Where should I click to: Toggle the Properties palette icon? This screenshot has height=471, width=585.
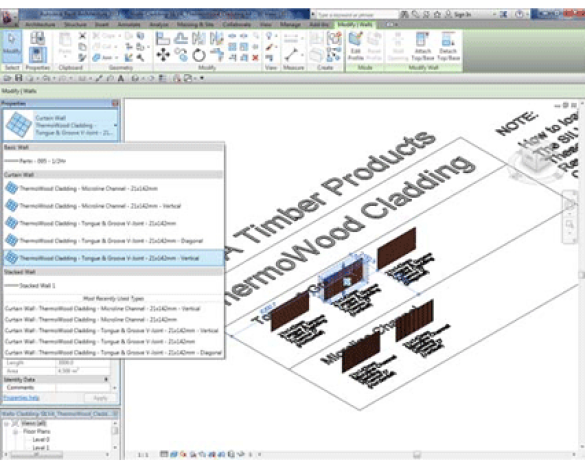(37, 54)
